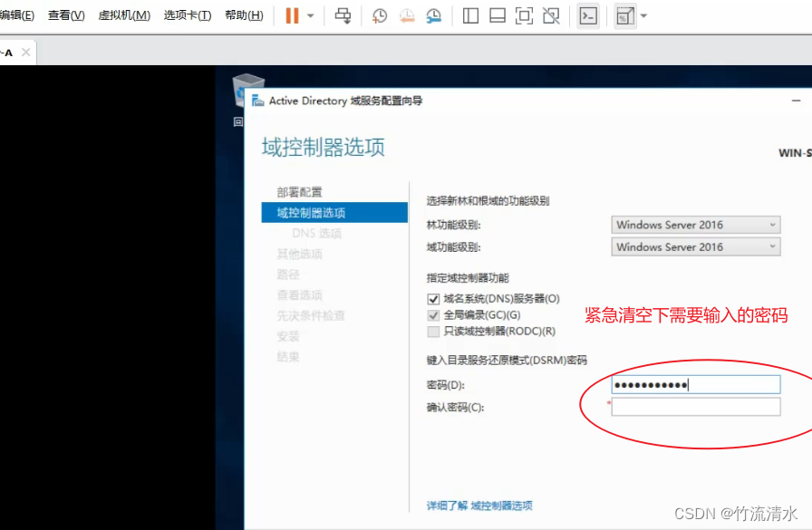Open the 虚拟机(M) menu

pyautogui.click(x=124, y=15)
